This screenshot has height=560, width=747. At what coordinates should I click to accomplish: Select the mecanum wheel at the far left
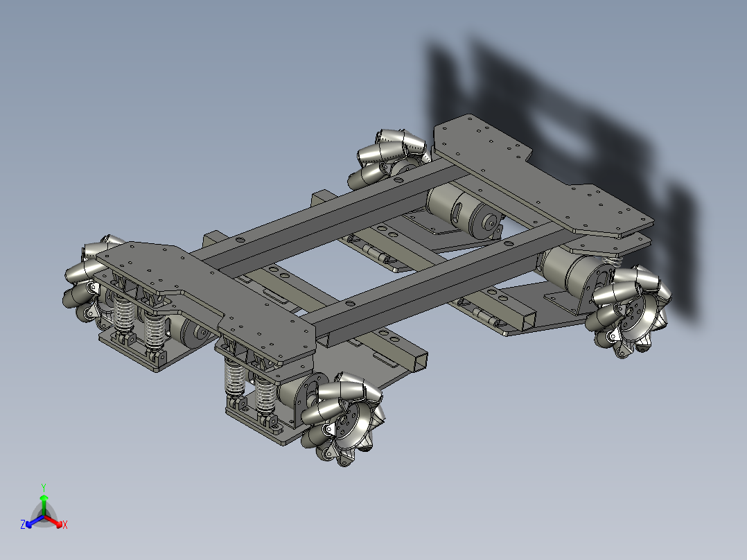[x=85, y=279]
